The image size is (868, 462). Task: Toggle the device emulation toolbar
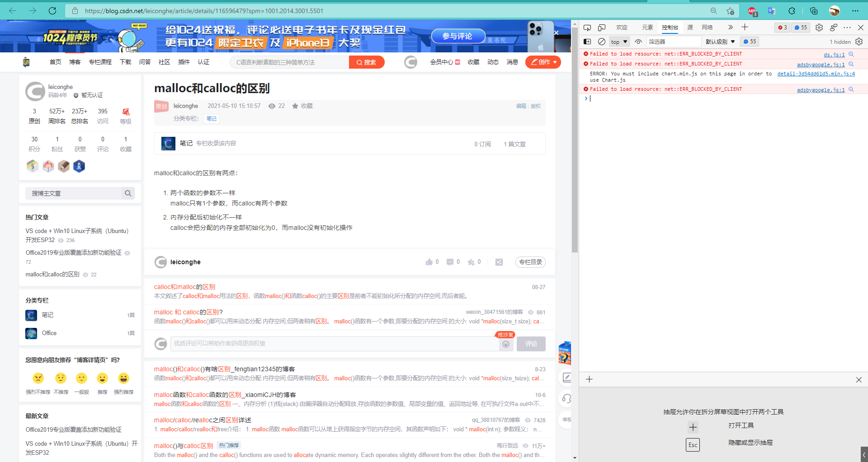(602, 28)
